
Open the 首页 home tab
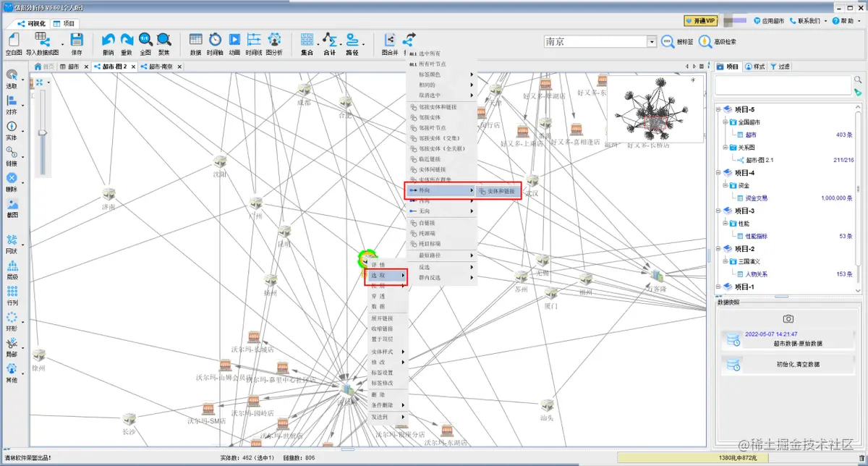pyautogui.click(x=44, y=66)
